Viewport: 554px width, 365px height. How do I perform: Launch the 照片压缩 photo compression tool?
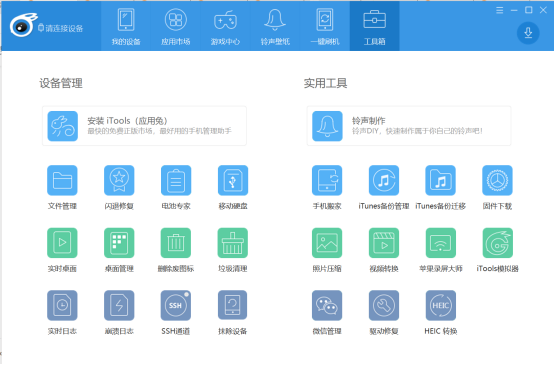[x=327, y=243]
